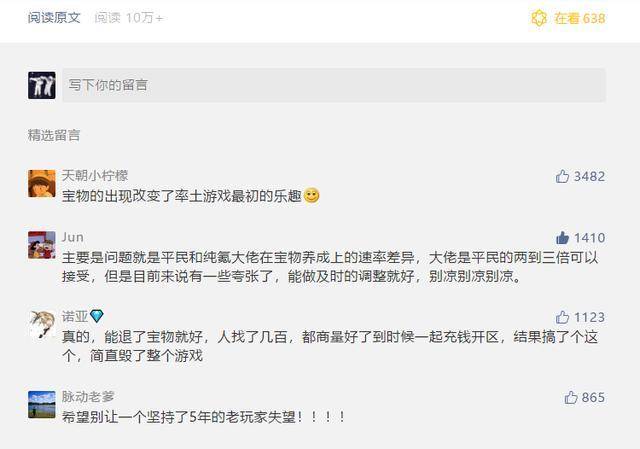Click the username 天朝小柠檬
The image size is (640, 449).
95,176
